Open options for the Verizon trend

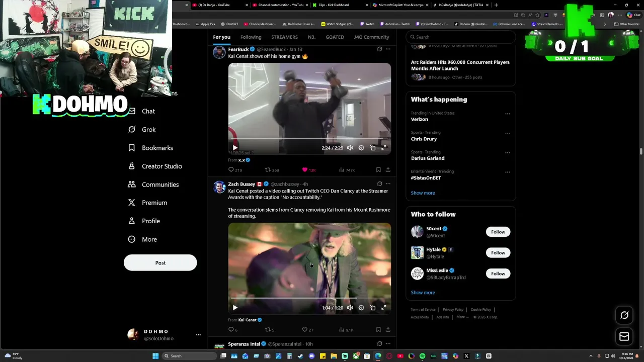pyautogui.click(x=507, y=114)
